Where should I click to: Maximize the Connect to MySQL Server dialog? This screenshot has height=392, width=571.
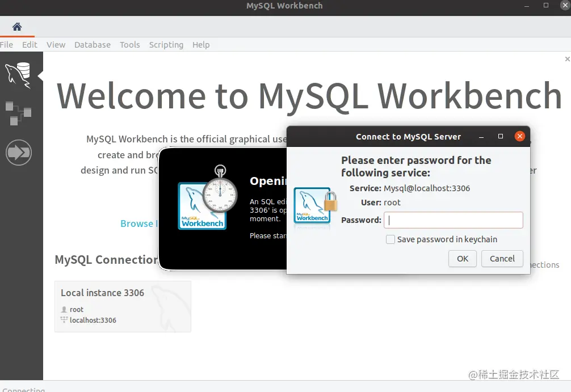501,136
